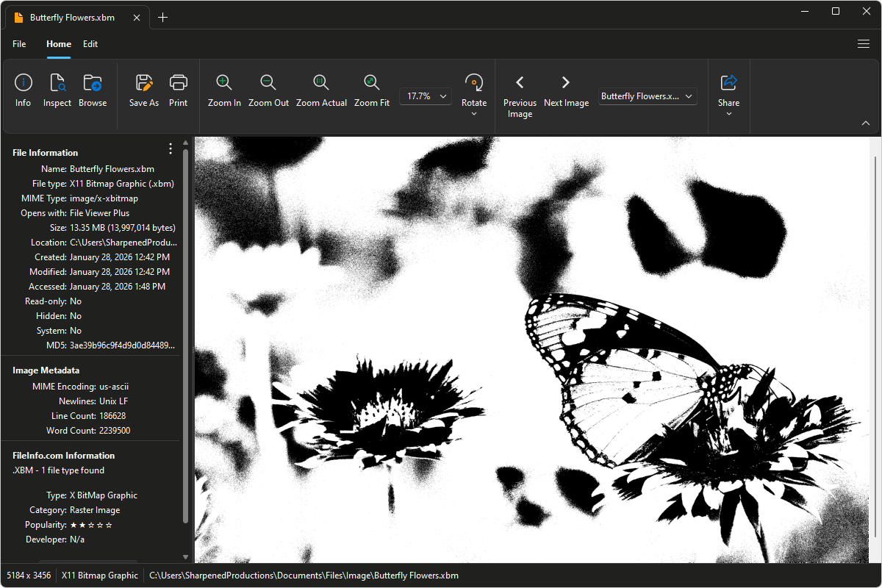Expand the Share options chevron
Viewport: 882px width, 588px height.
click(x=728, y=114)
